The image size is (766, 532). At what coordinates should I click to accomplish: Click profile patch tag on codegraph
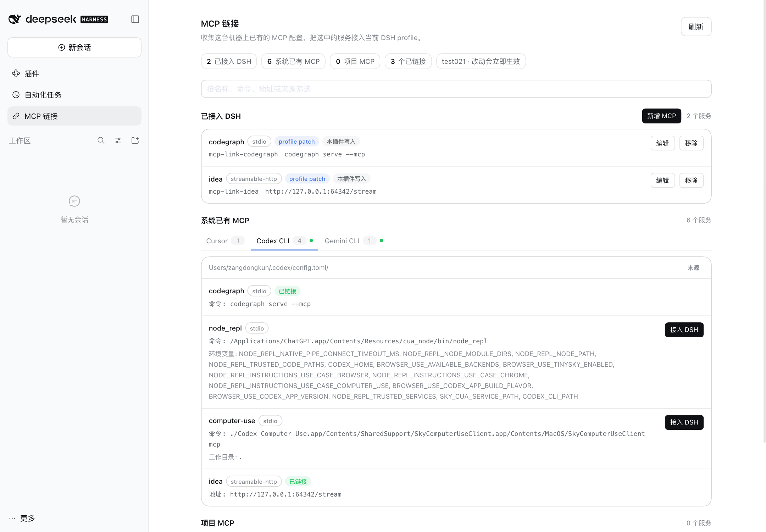[296, 142]
